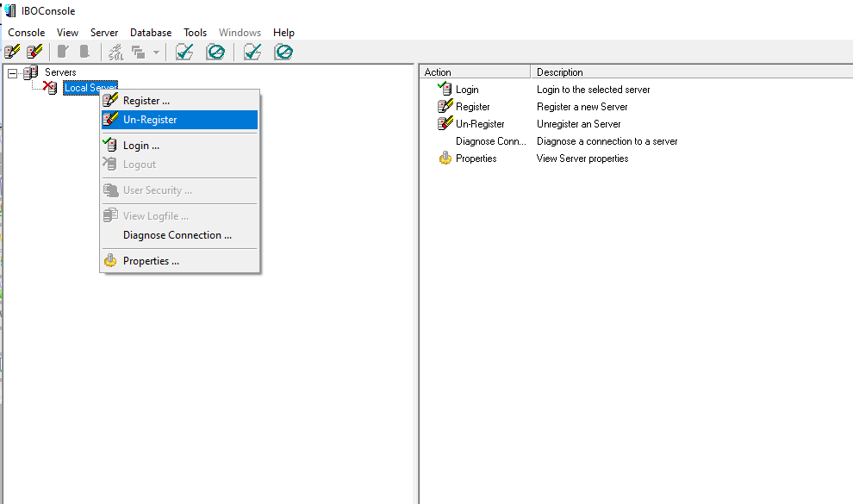Click the greyed-out Windows menu
Screen dimensions: 853x504
(240, 33)
